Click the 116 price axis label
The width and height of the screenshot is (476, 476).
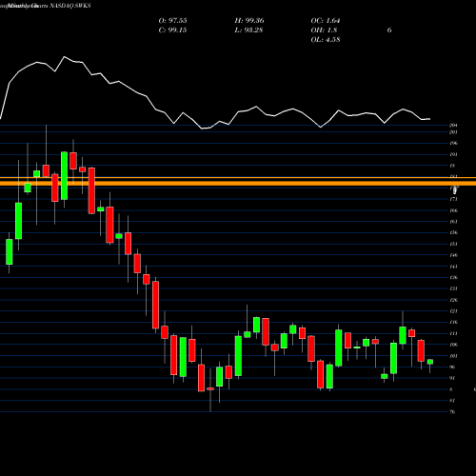click(x=453, y=322)
